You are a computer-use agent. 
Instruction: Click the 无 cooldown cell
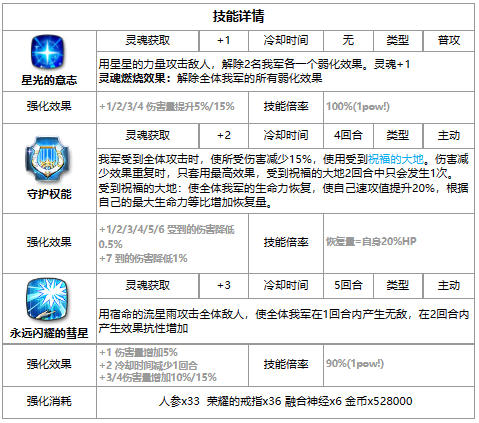(x=348, y=41)
